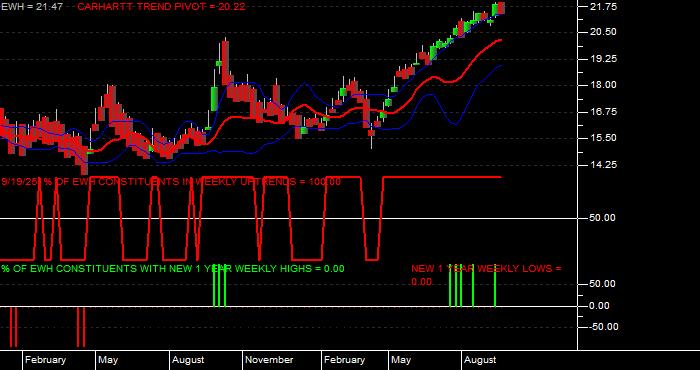Select the weekly uptrends percentage label
Image resolution: width=700 pixels, height=370 pixels.
pyautogui.click(x=171, y=182)
